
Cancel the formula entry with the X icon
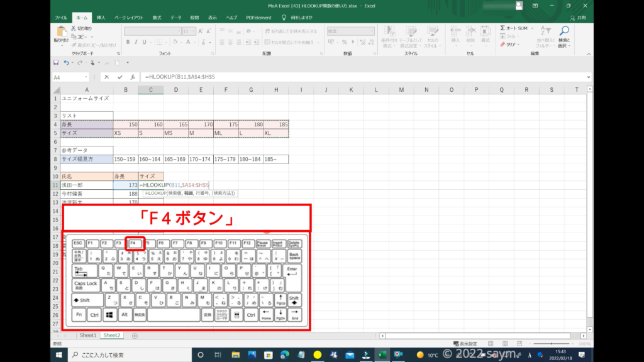[107, 77]
